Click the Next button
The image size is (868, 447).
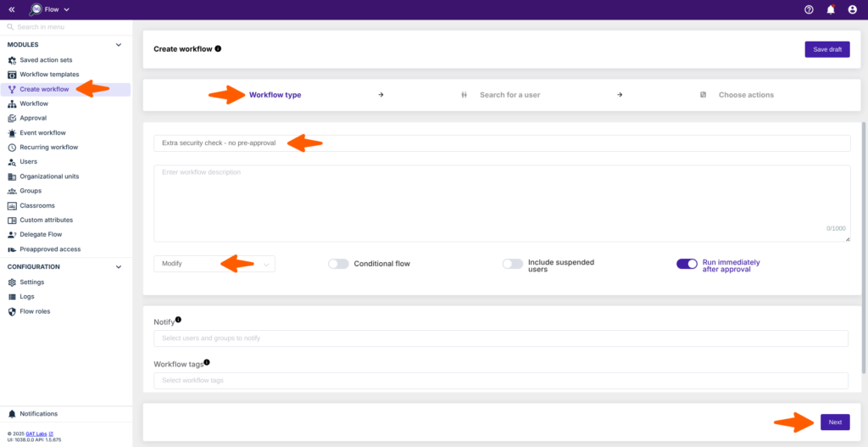(835, 422)
